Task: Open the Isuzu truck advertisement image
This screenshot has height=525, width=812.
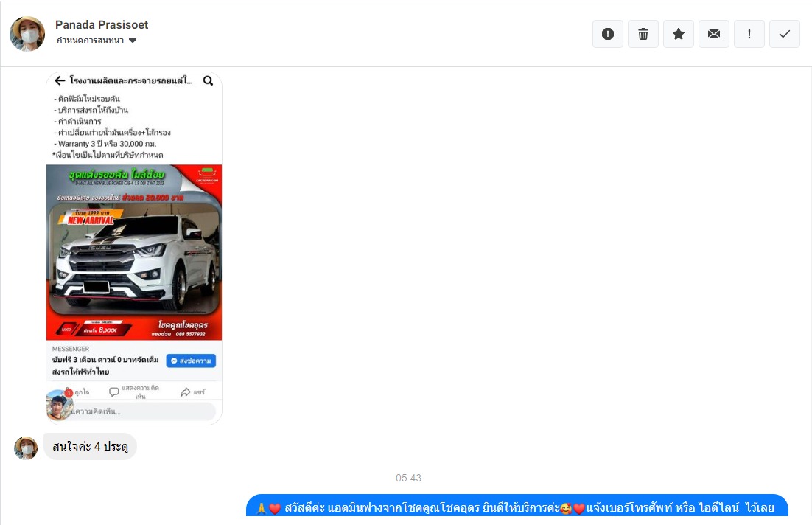Action: click(x=134, y=252)
